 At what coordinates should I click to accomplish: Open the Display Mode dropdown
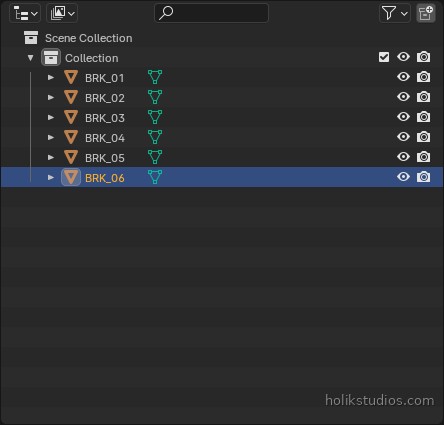62,13
